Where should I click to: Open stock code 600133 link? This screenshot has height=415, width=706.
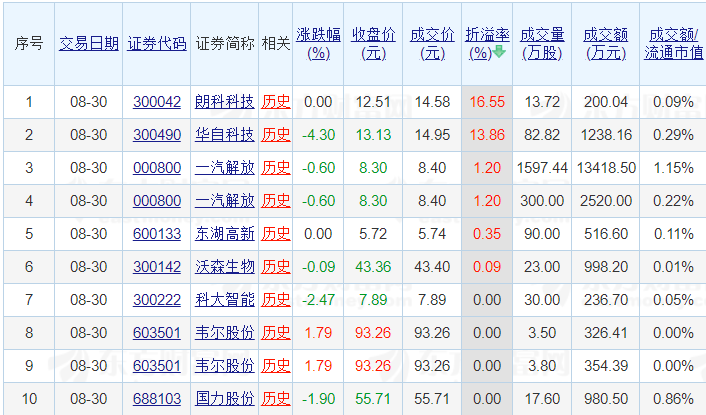click(157, 233)
